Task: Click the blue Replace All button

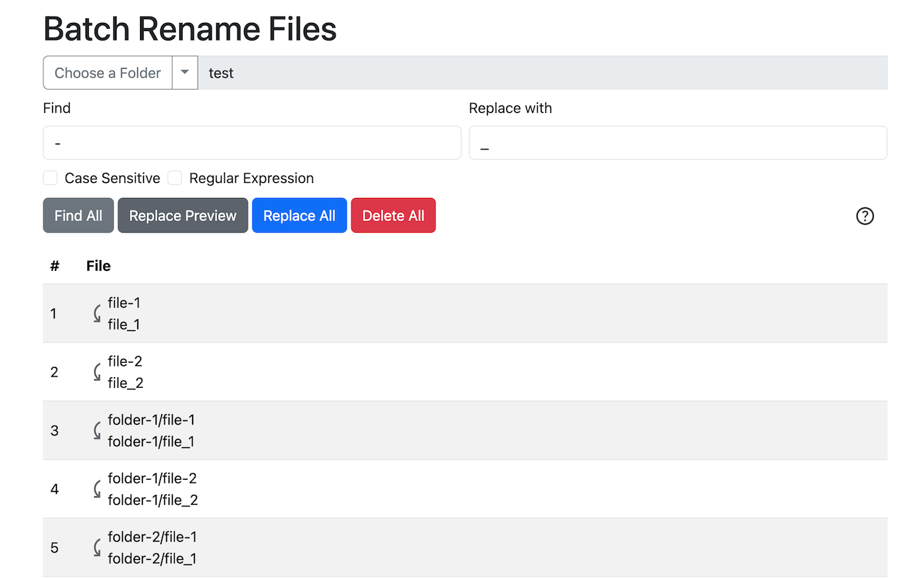Action: [x=299, y=216]
